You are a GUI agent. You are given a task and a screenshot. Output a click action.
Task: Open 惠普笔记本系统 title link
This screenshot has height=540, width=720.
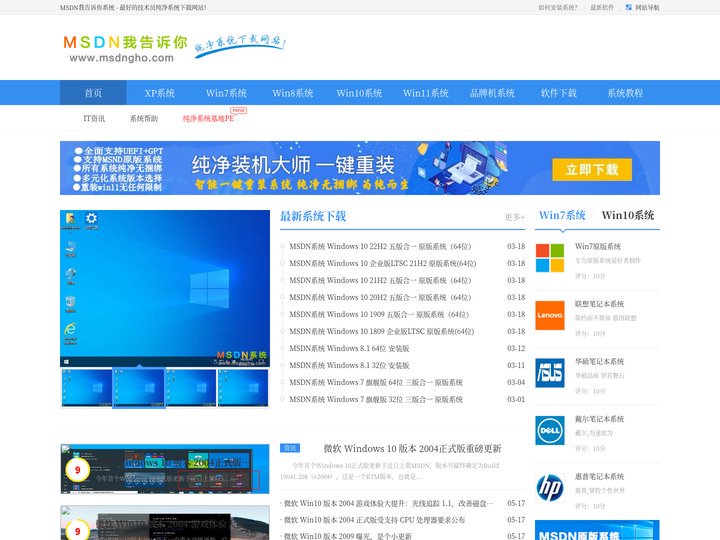599,476
